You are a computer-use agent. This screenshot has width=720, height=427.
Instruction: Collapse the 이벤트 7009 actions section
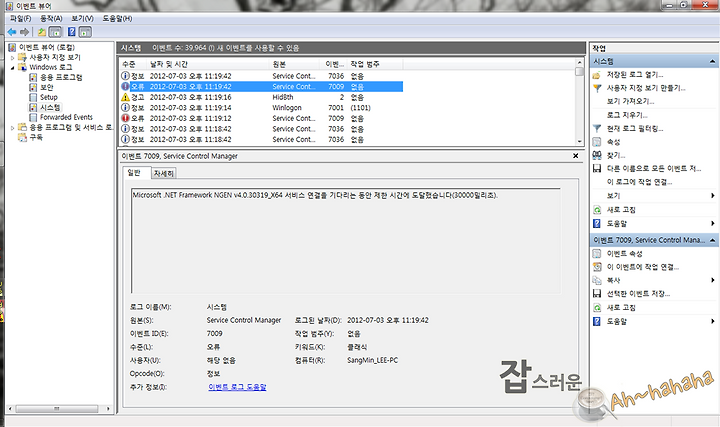[712, 240]
